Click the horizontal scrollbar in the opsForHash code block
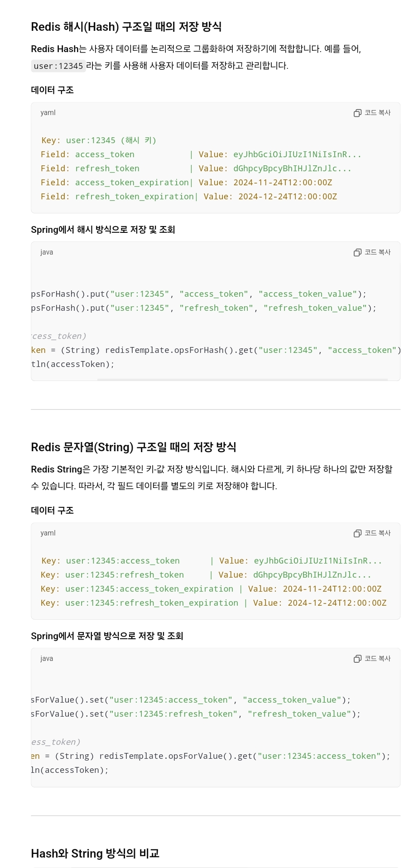Viewport: 409px width, 868px height. pos(242,379)
